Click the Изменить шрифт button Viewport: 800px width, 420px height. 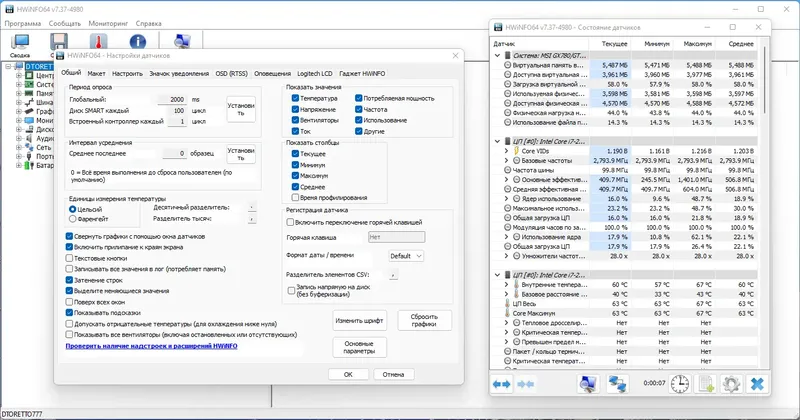359,320
